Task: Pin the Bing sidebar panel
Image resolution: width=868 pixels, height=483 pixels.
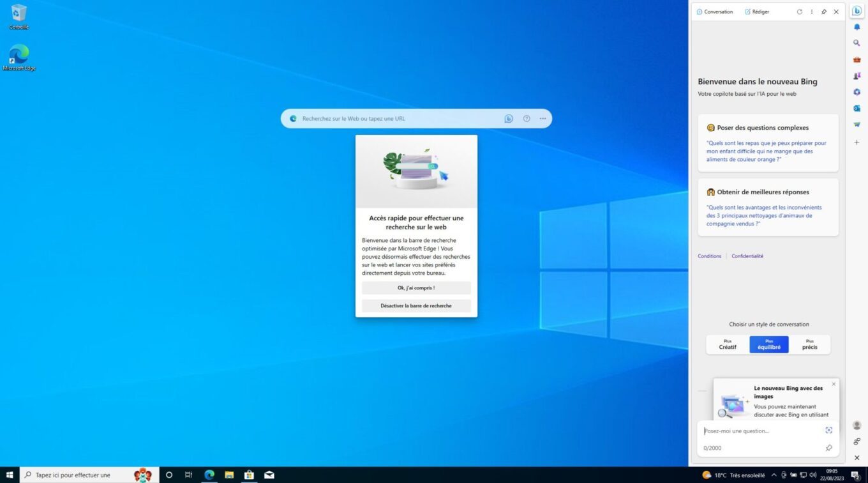Action: tap(824, 11)
